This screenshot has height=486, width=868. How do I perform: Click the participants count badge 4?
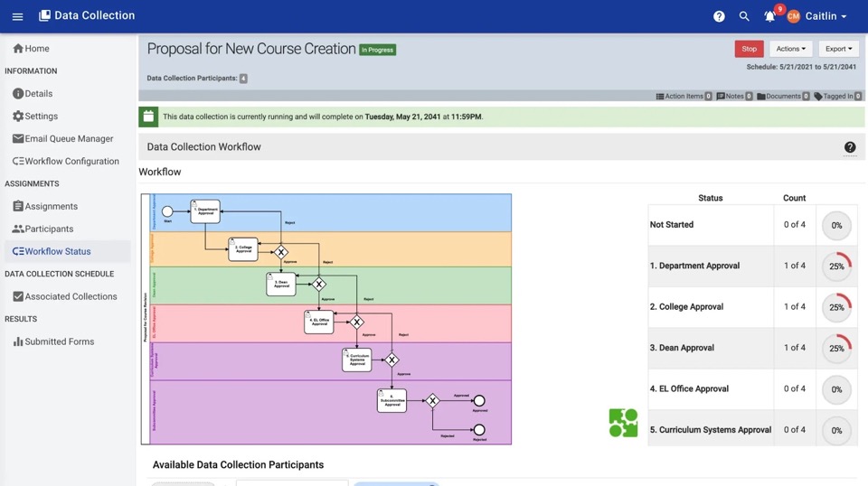(243, 79)
